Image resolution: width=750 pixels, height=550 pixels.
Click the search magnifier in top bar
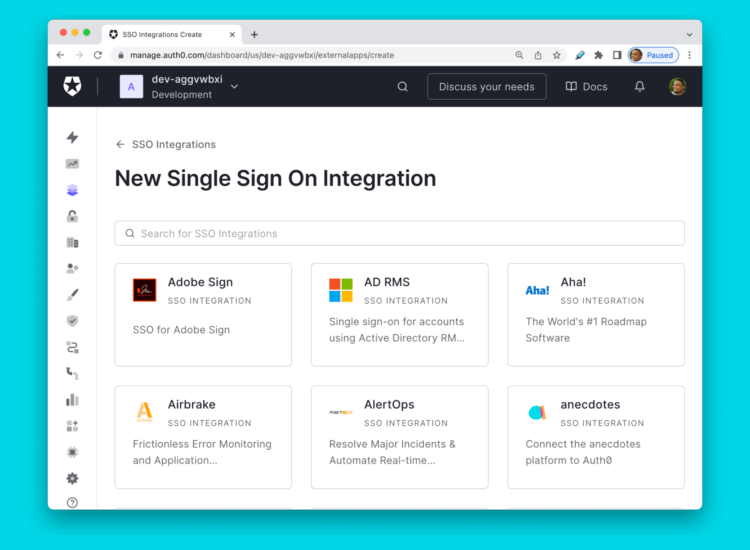tap(403, 87)
